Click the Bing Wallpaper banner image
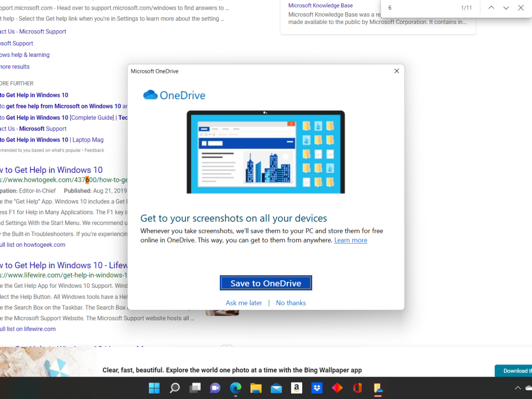 point(47,362)
